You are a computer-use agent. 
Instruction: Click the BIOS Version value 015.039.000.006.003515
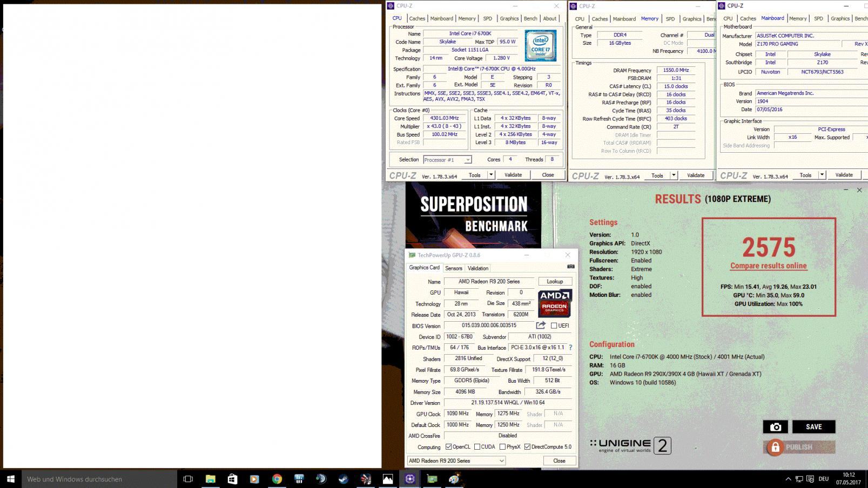click(x=489, y=326)
